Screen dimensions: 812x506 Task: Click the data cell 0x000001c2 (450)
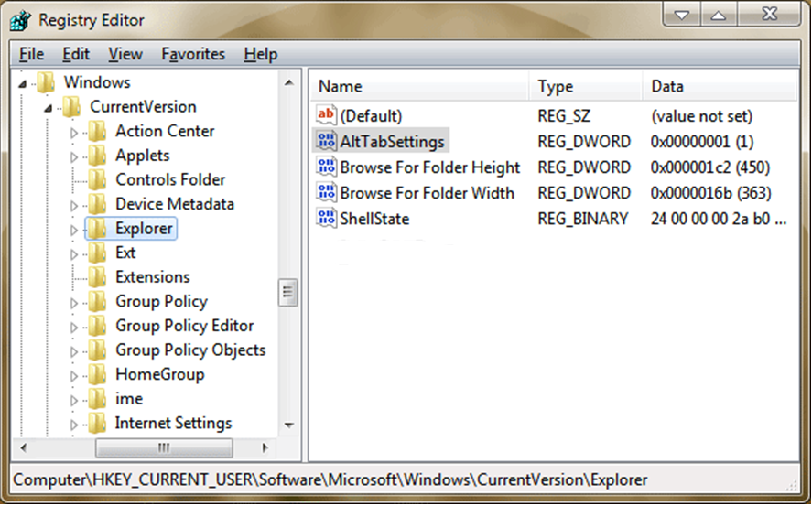pyautogui.click(x=710, y=167)
